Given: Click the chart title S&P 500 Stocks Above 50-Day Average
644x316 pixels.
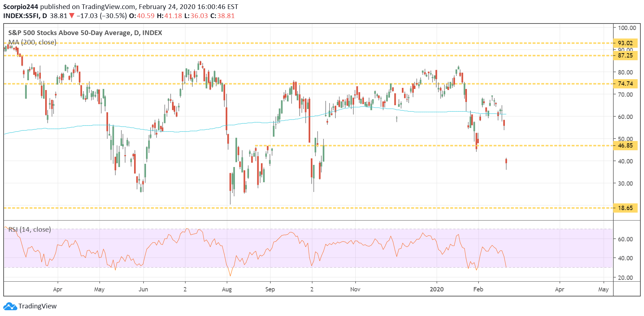Looking at the screenshot, I should pyautogui.click(x=85, y=33).
